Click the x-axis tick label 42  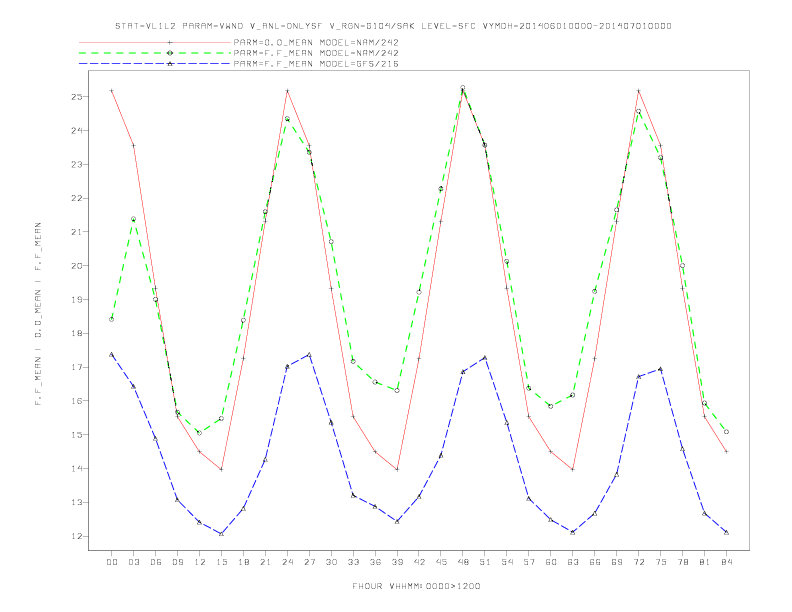coord(419,562)
